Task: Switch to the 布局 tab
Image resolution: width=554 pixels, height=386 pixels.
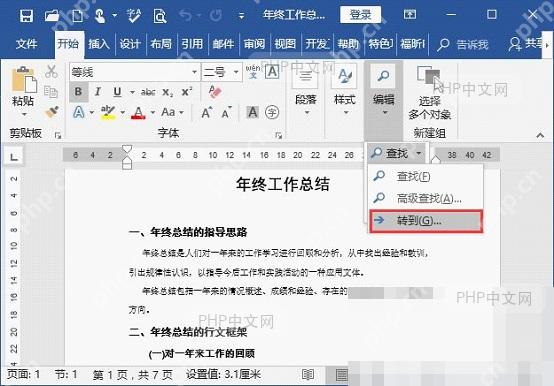Action: (x=161, y=44)
